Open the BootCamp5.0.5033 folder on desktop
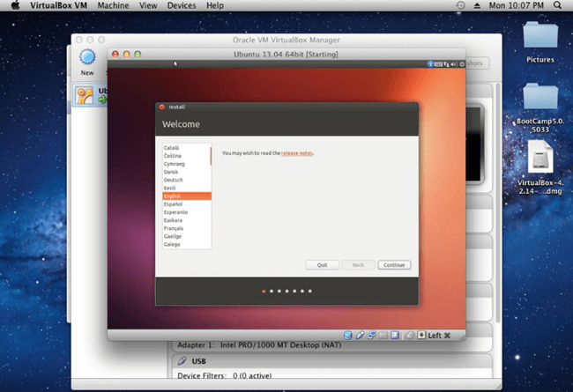Screen dimensions: 573x392 (540, 96)
